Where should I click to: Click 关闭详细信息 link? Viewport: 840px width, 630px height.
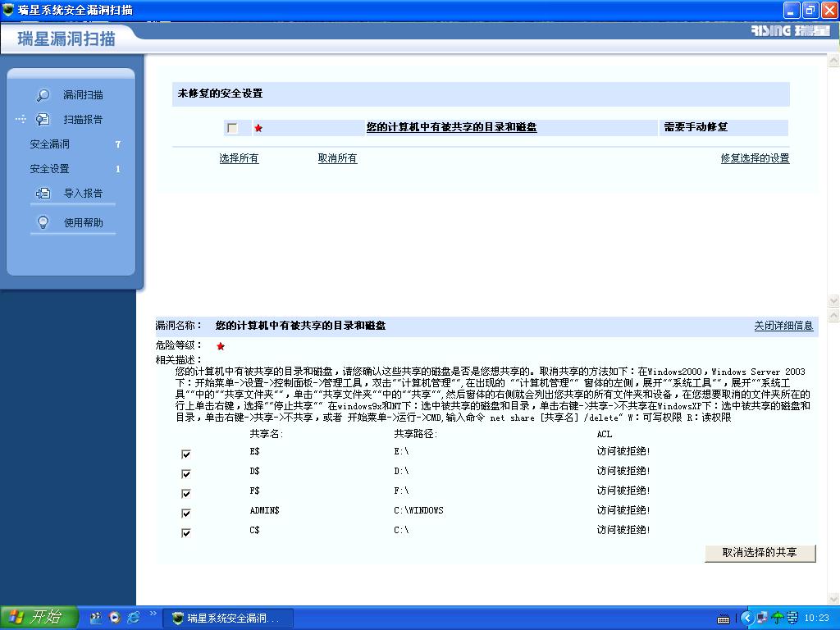coord(783,326)
